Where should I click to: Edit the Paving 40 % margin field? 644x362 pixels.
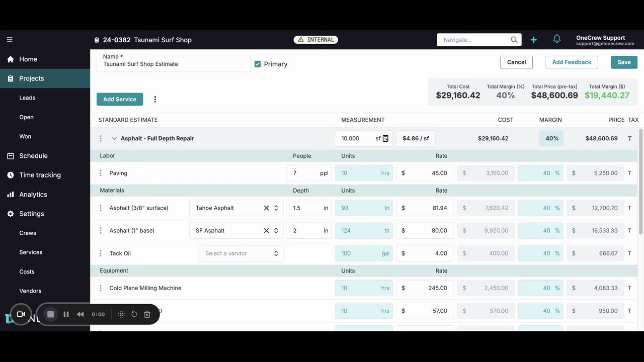pyautogui.click(x=540, y=173)
